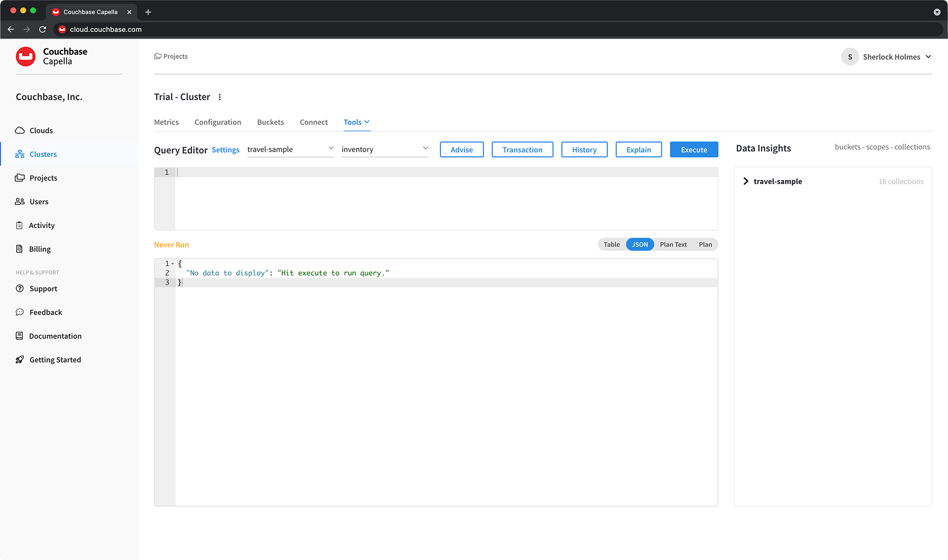Click the Users people icon
The height and width of the screenshot is (560, 948).
20,201
